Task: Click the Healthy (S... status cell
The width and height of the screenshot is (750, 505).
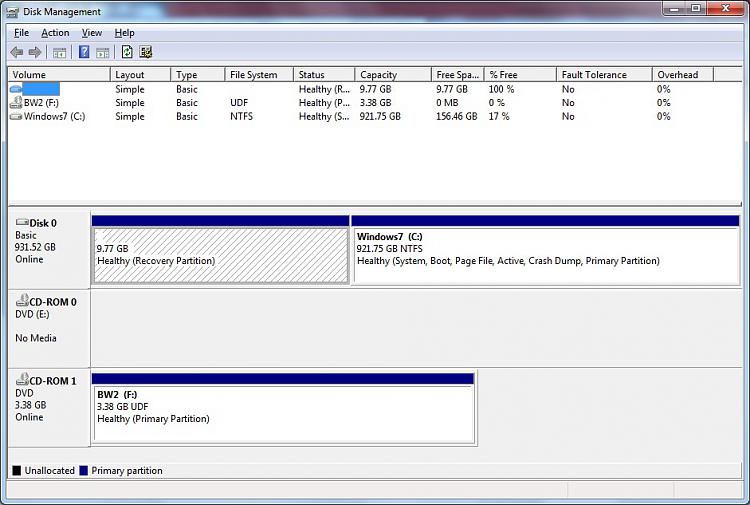Action: pyautogui.click(x=324, y=116)
